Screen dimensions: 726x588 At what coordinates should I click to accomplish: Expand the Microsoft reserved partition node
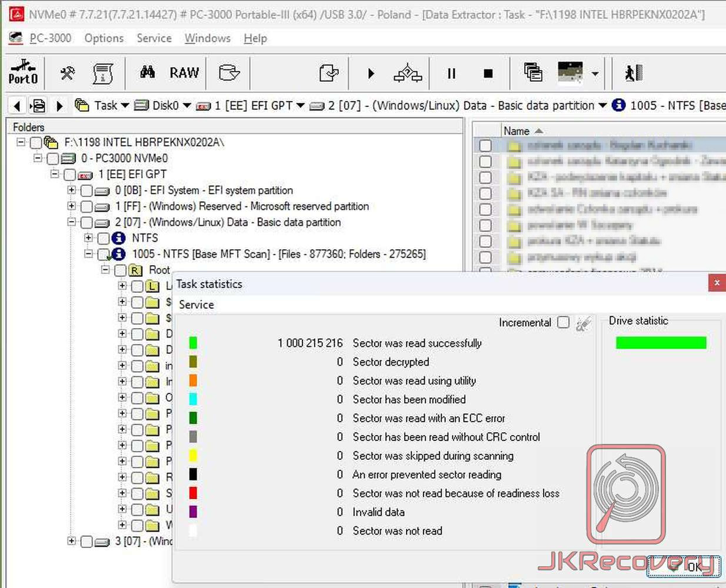coord(71,206)
